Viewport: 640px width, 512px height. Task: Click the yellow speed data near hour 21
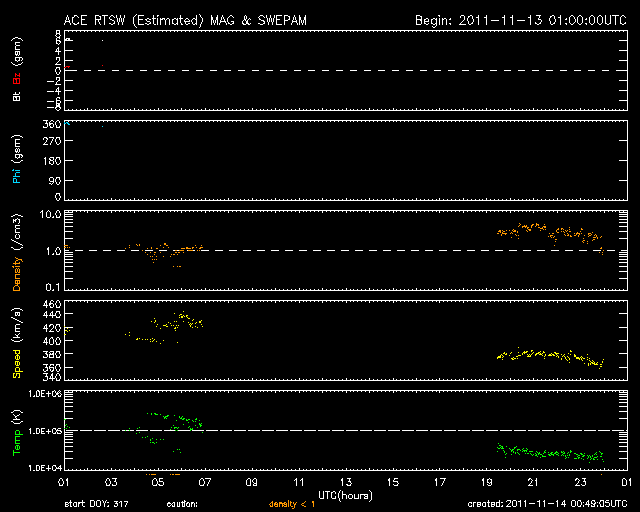540,355
